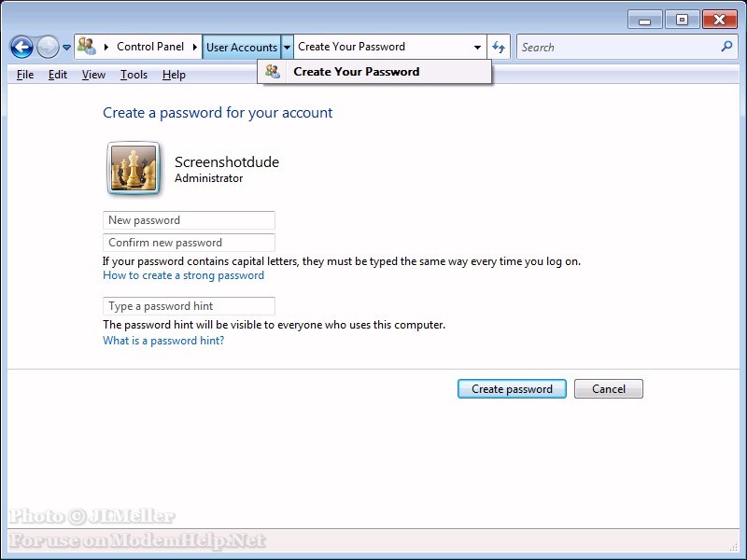
Task: Click the users icon in dropdown list
Action: (x=273, y=72)
